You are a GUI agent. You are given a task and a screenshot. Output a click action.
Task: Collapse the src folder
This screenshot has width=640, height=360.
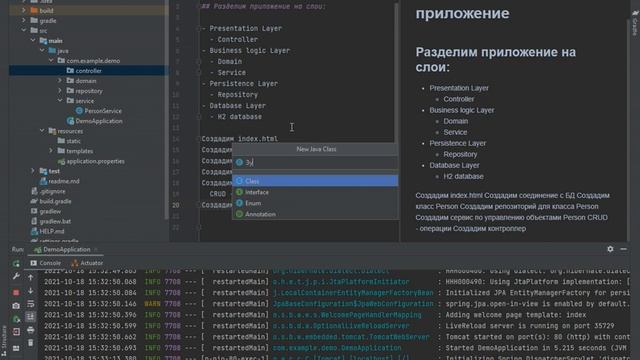click(23, 30)
